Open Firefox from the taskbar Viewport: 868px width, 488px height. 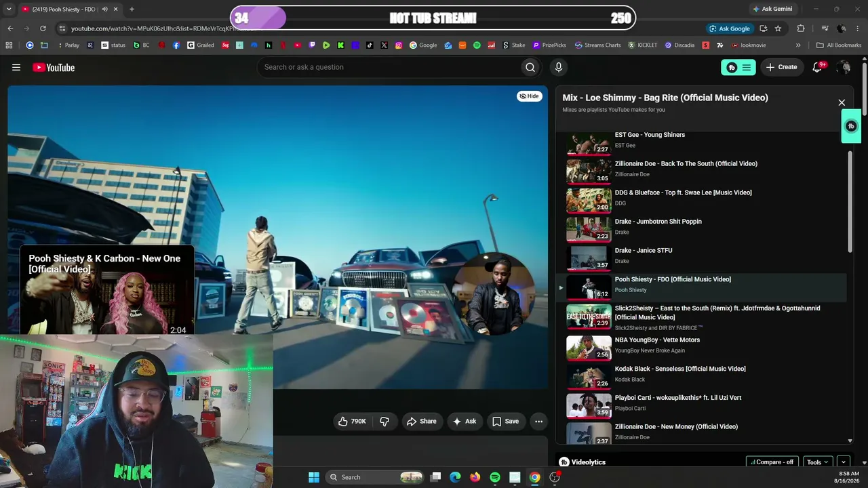pos(475,477)
